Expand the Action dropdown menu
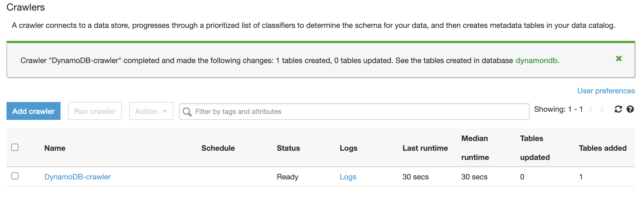 coord(151,111)
